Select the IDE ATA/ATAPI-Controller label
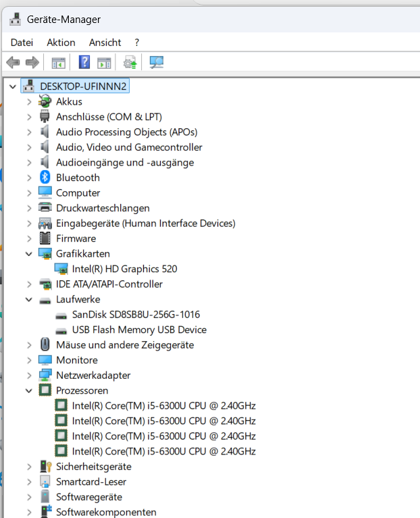 (109, 284)
